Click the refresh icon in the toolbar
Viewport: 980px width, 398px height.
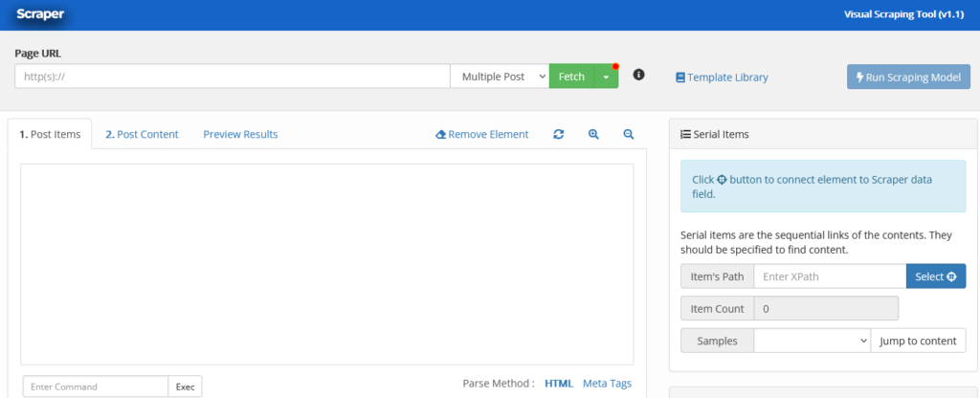point(559,135)
